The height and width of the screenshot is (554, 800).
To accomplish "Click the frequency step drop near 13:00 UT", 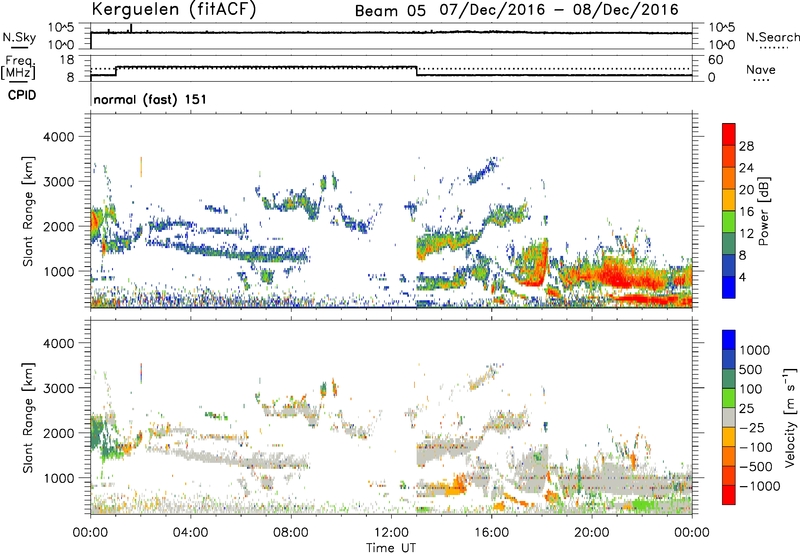I will click(417, 71).
